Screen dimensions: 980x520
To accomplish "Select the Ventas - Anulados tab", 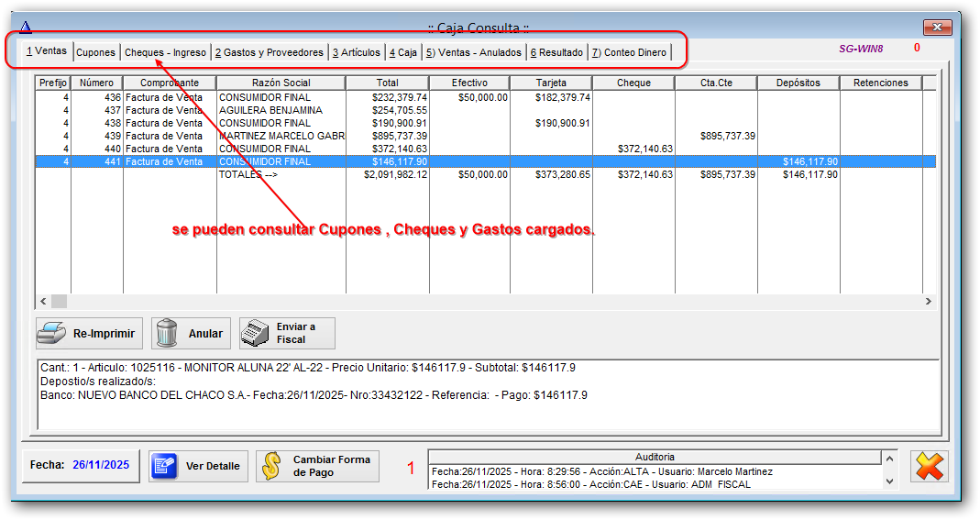I will [473, 52].
